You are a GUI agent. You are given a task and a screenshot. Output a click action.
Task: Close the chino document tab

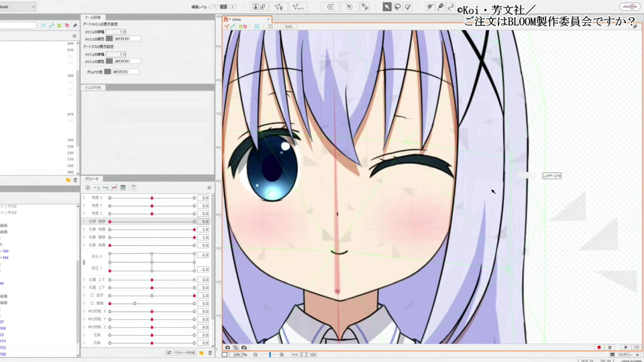pos(268,19)
